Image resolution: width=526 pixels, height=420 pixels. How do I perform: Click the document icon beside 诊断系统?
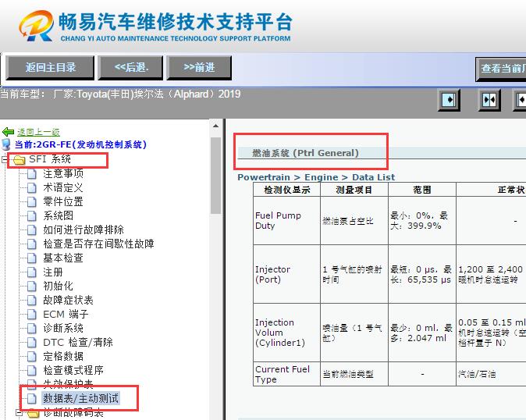pyautogui.click(x=32, y=329)
